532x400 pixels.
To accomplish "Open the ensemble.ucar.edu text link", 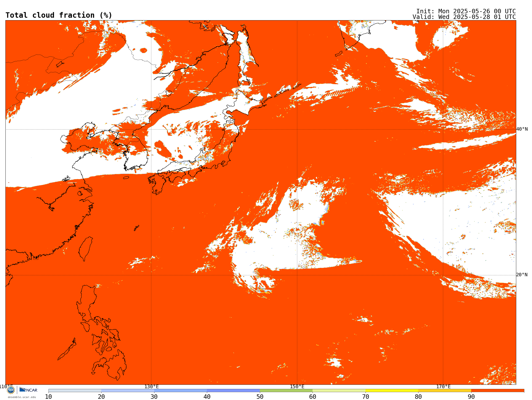I will coord(22,397).
